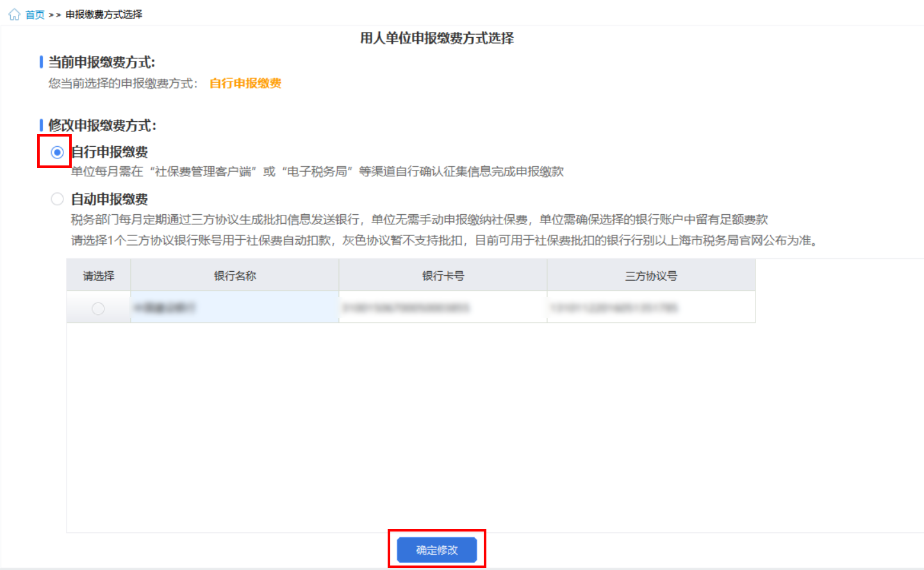The width and height of the screenshot is (924, 570).
Task: Select the 自行申报缴费 radio button
Action: (x=57, y=152)
